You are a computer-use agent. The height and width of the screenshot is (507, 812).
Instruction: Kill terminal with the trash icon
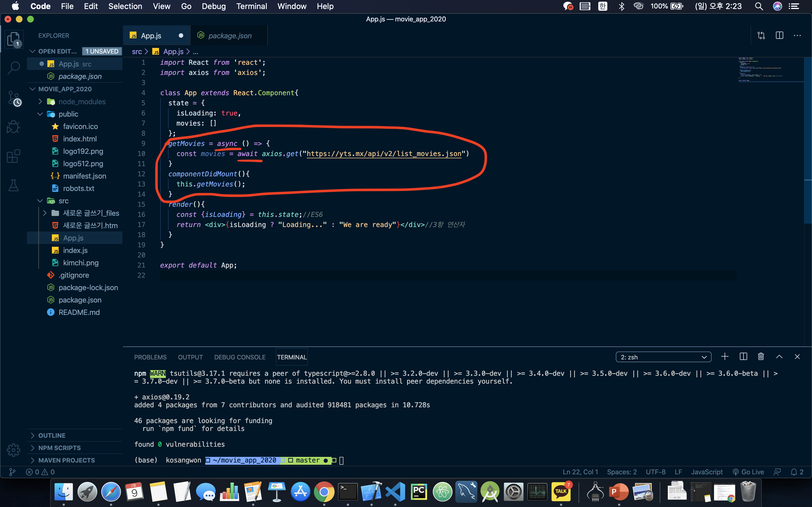[x=761, y=357]
